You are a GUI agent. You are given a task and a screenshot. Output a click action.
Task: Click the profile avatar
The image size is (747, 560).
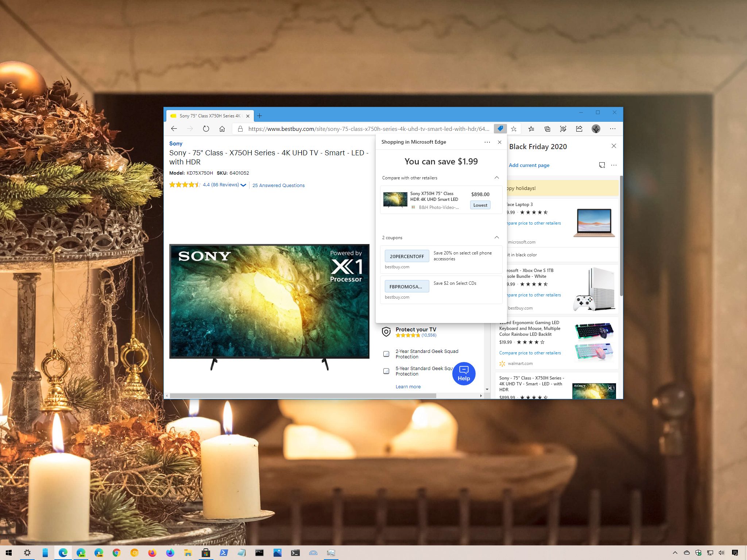tap(596, 129)
